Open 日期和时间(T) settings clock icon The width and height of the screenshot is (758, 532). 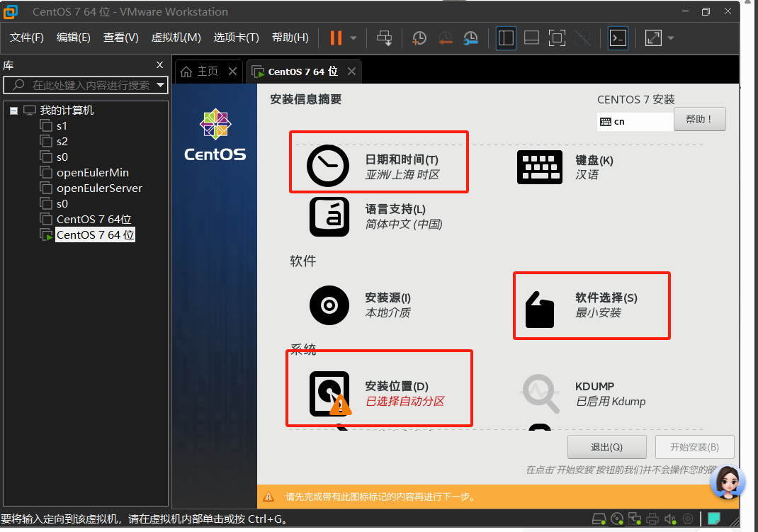point(328,166)
